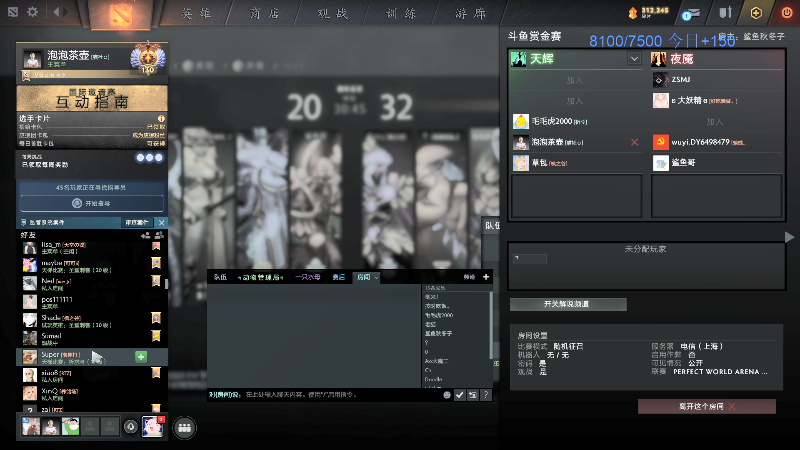Click the power quit icon
The width and height of the screenshot is (800, 450).
[x=787, y=13]
